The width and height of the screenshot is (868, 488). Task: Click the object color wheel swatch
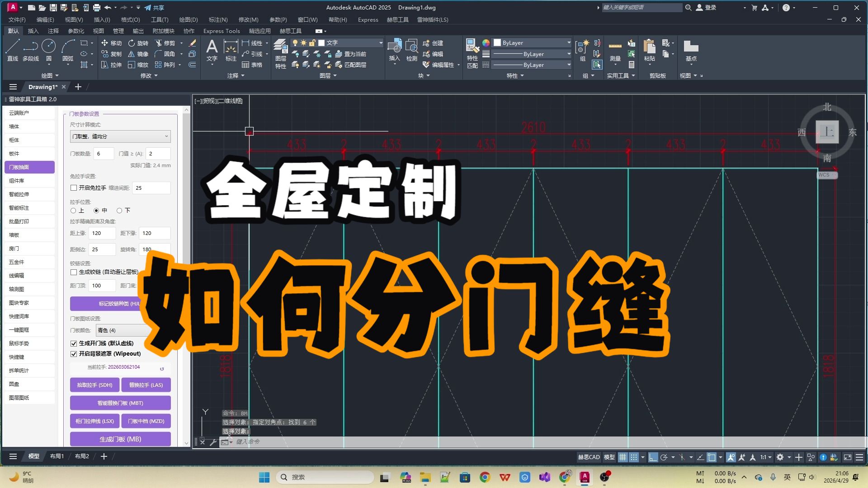pyautogui.click(x=486, y=43)
